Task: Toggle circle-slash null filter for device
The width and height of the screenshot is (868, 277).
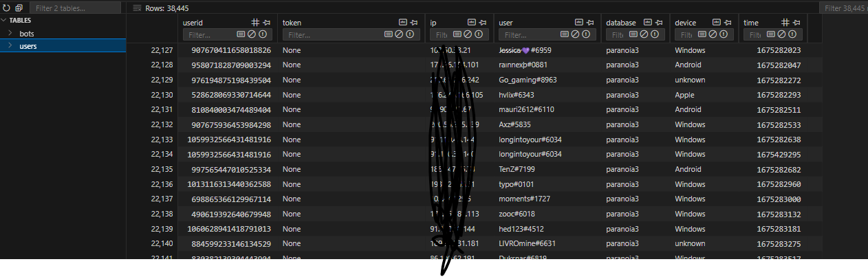Action: [x=713, y=34]
